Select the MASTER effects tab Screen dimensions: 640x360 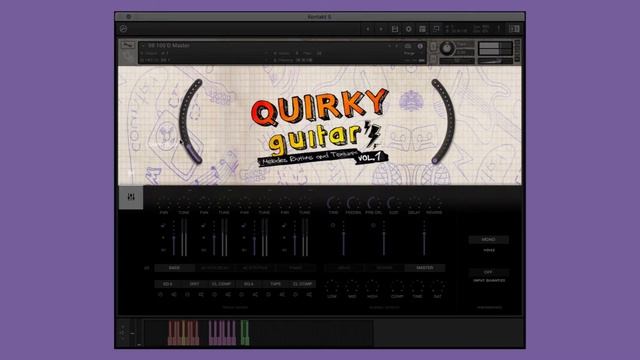tap(424, 268)
